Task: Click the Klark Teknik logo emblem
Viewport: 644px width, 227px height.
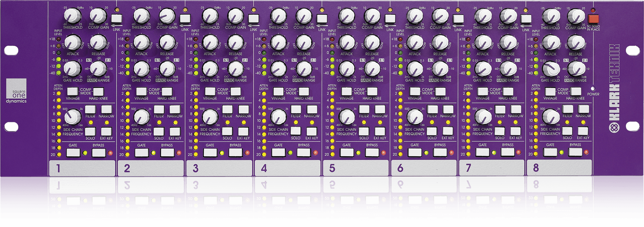Action: 614,128
